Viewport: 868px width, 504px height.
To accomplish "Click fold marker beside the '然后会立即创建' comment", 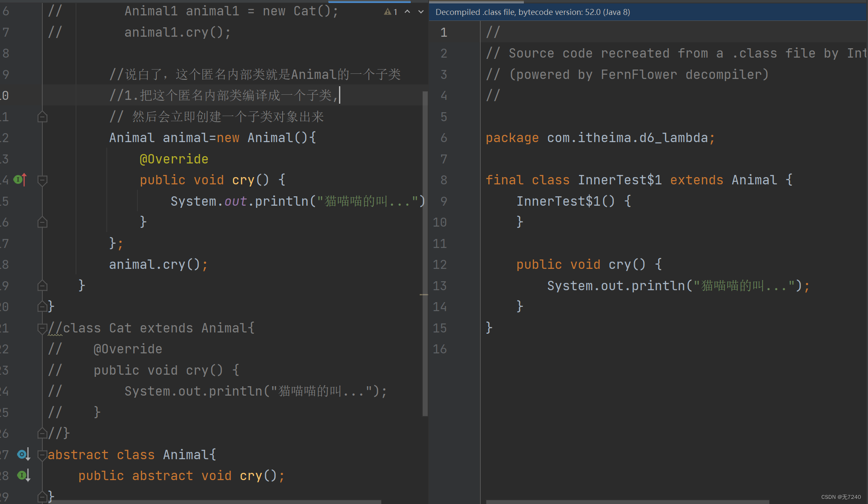I will point(42,117).
